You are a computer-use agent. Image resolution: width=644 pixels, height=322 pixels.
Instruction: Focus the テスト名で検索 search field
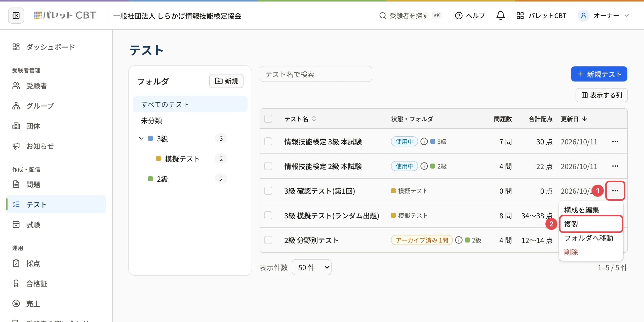(316, 74)
